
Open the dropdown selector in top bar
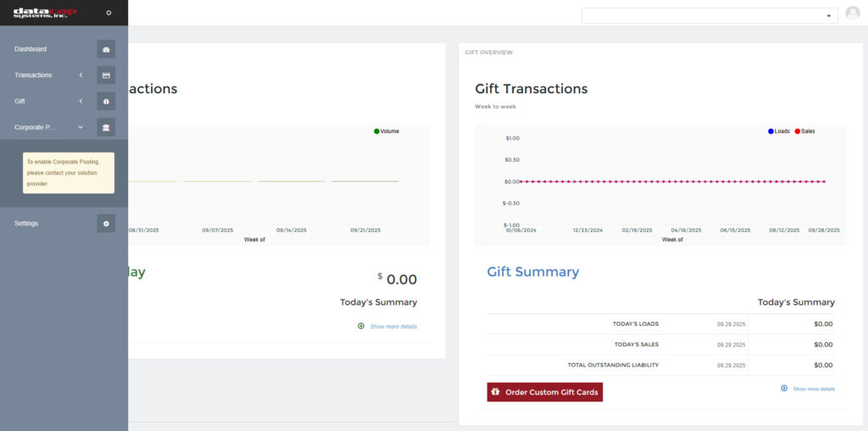709,16
